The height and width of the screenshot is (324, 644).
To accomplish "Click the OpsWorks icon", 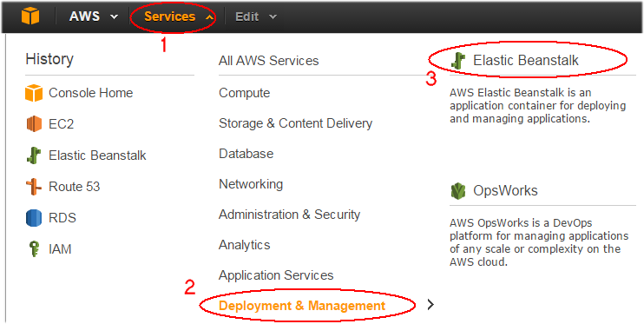I will (x=458, y=191).
